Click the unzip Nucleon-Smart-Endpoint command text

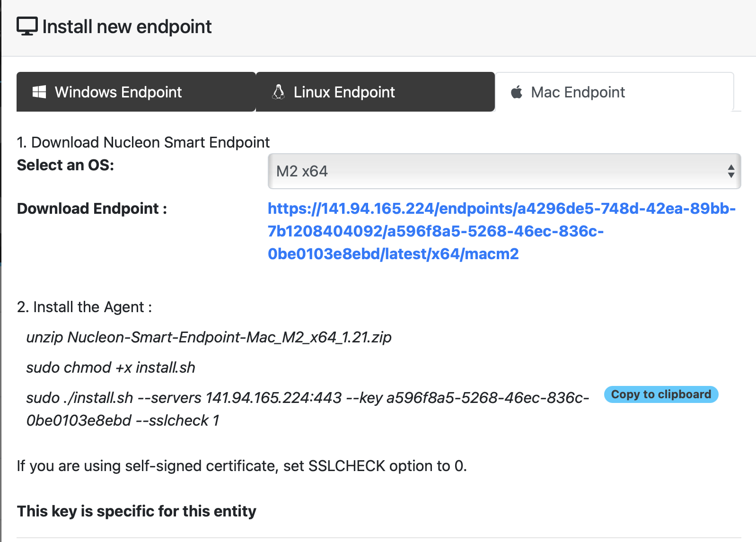(209, 337)
